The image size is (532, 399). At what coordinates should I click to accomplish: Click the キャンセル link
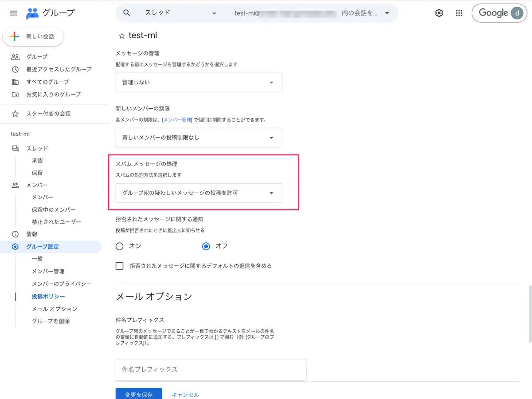click(x=185, y=395)
